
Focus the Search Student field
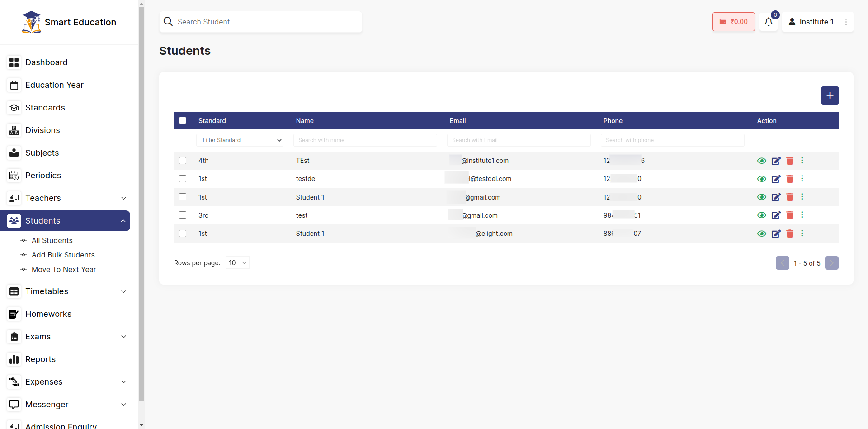tap(261, 22)
